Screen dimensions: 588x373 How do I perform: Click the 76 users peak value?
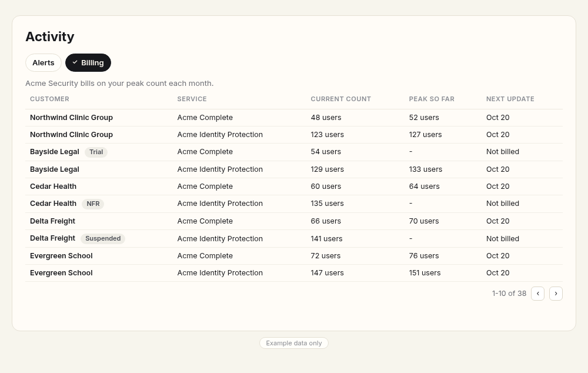pos(424,256)
